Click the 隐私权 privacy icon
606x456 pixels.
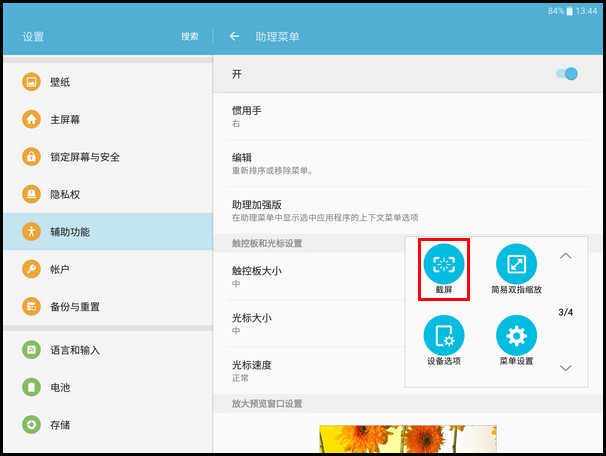[31, 194]
